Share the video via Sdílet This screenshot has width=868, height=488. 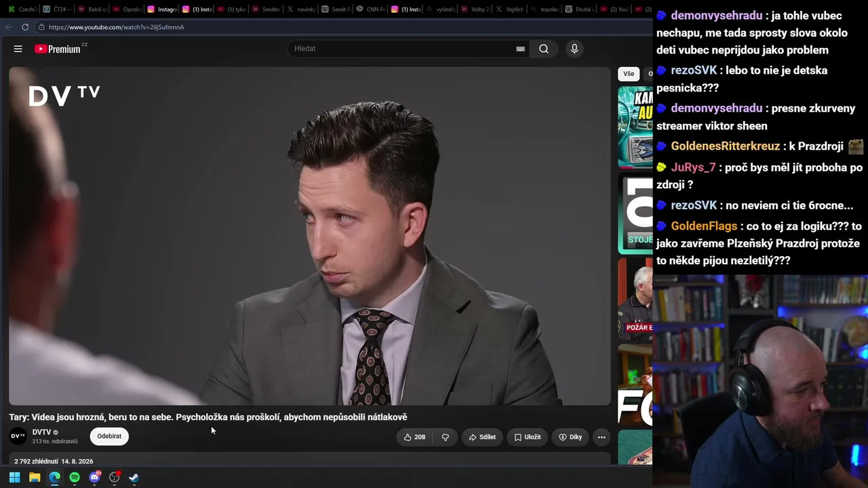click(x=482, y=437)
